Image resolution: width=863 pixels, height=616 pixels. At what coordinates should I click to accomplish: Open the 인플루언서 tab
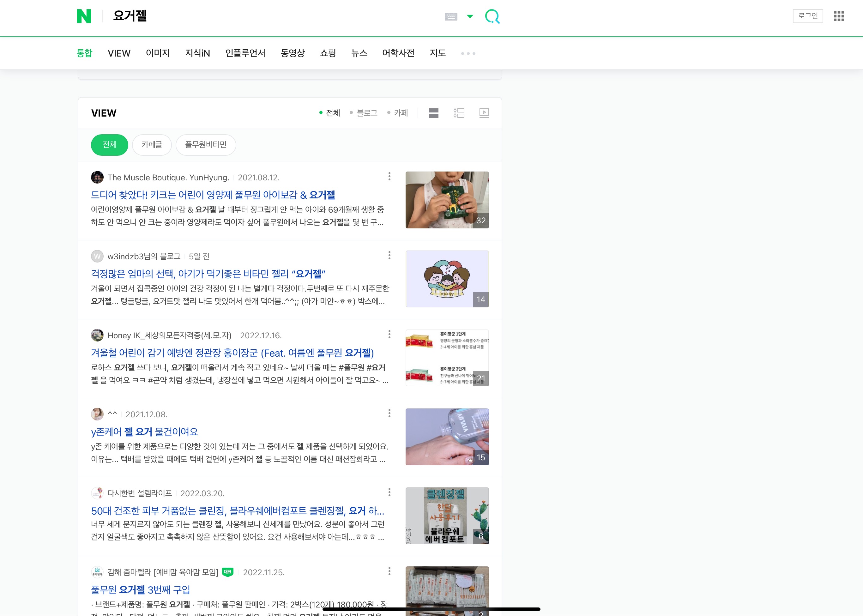click(x=245, y=53)
